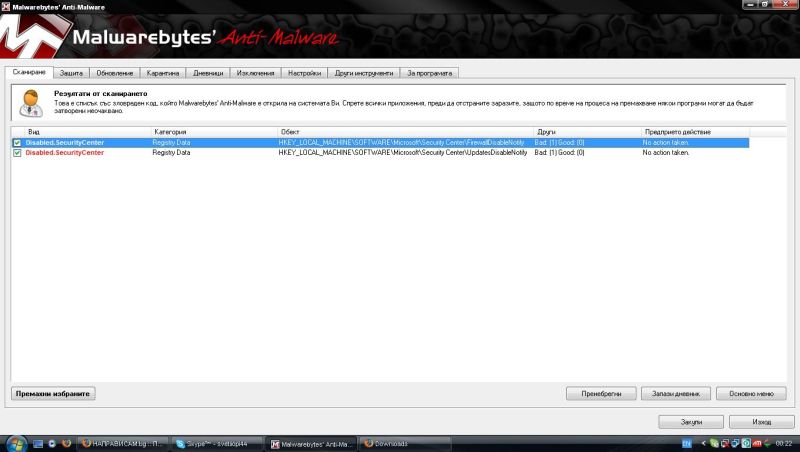The height and width of the screenshot is (452, 800).
Task: Switch to the Downloads taskbar window
Action: point(406,444)
